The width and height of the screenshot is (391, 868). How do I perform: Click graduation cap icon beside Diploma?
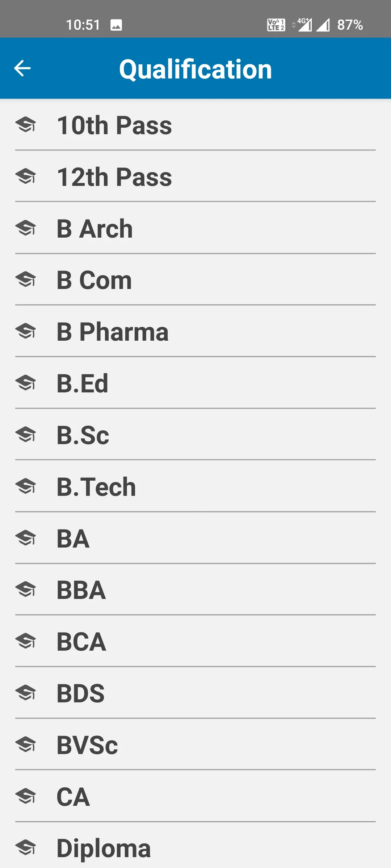pyautogui.click(x=26, y=848)
